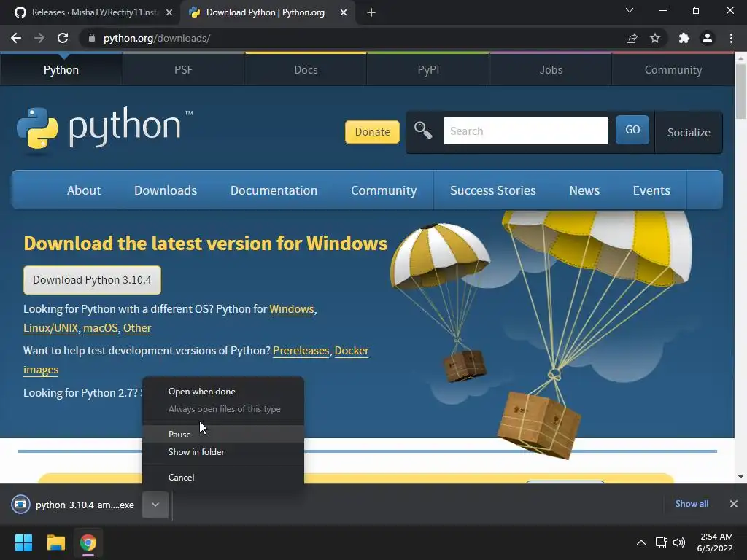This screenshot has height=560, width=747.
Task: Bookmark this page with the star icon
Action: (x=655, y=38)
